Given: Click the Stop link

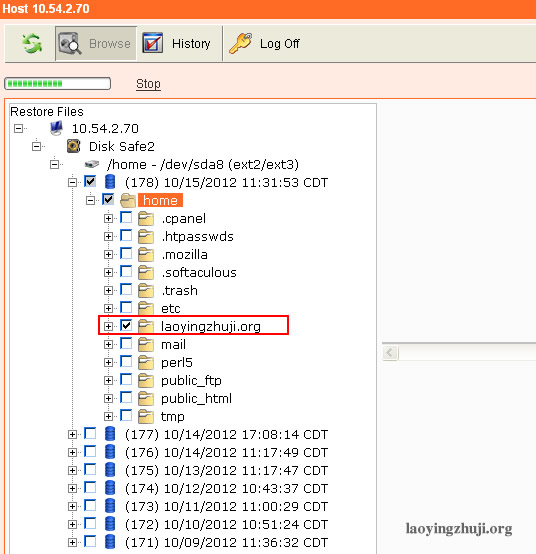Looking at the screenshot, I should click(148, 84).
